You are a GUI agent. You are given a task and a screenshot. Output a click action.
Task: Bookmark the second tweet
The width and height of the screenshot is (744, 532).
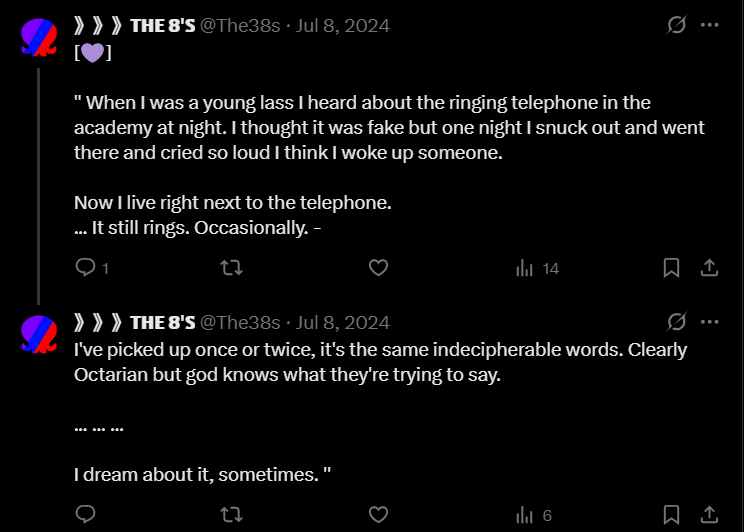tap(672, 515)
